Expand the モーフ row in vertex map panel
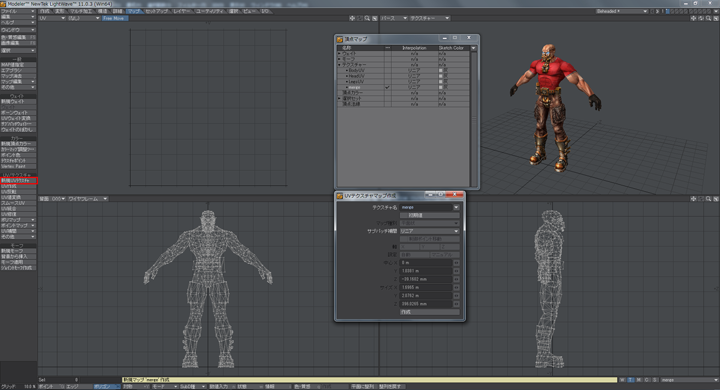 [x=339, y=59]
